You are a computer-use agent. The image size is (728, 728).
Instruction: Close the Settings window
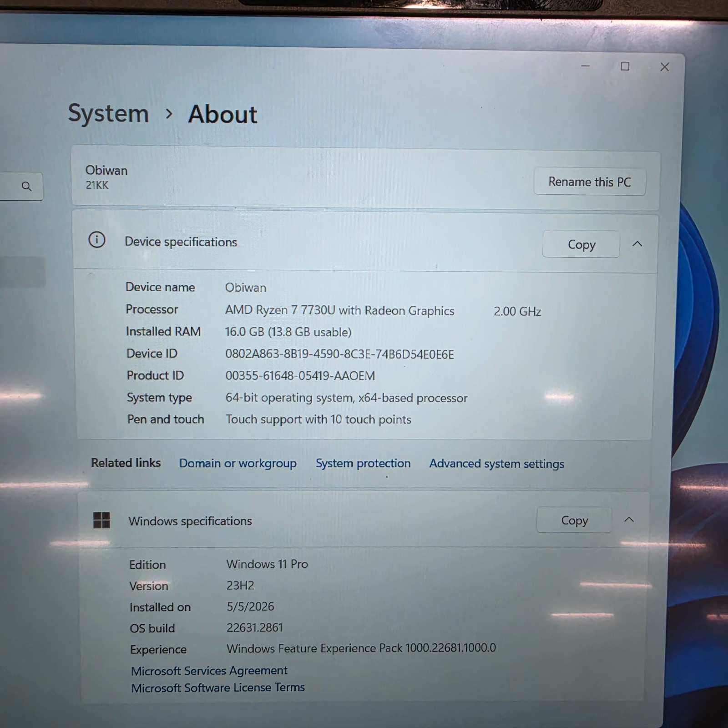(x=664, y=67)
